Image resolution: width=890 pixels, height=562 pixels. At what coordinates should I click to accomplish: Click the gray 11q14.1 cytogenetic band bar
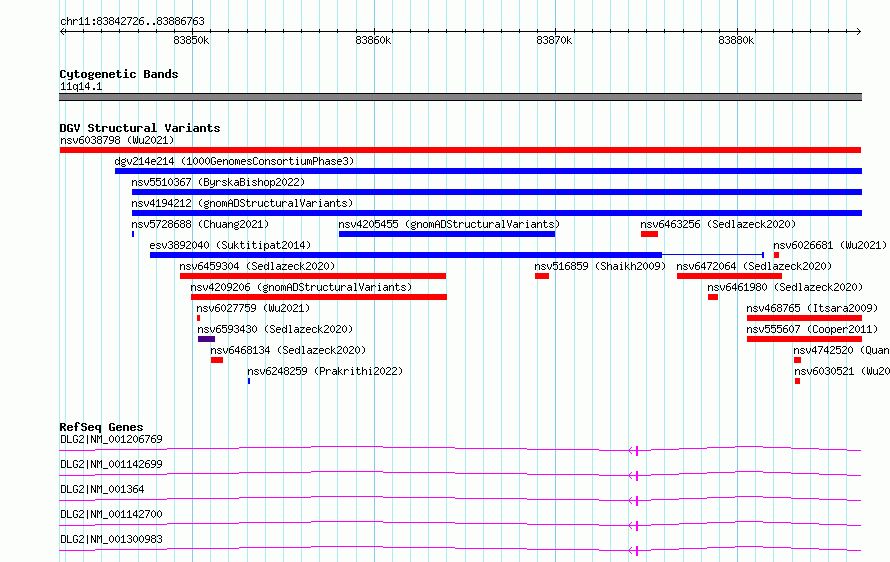tap(460, 97)
